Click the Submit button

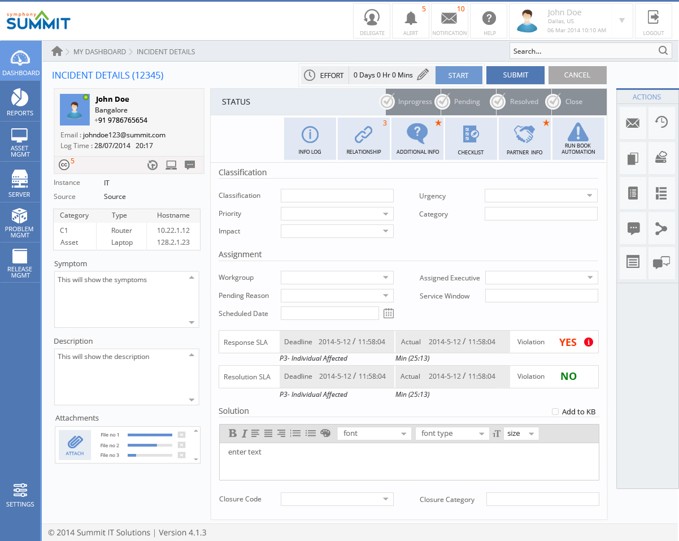click(x=515, y=75)
